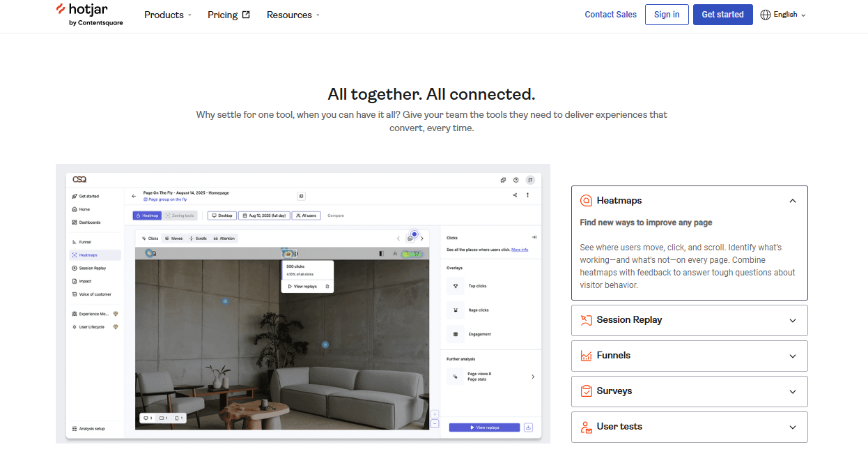Expand the User tests accordion section

[690, 427]
